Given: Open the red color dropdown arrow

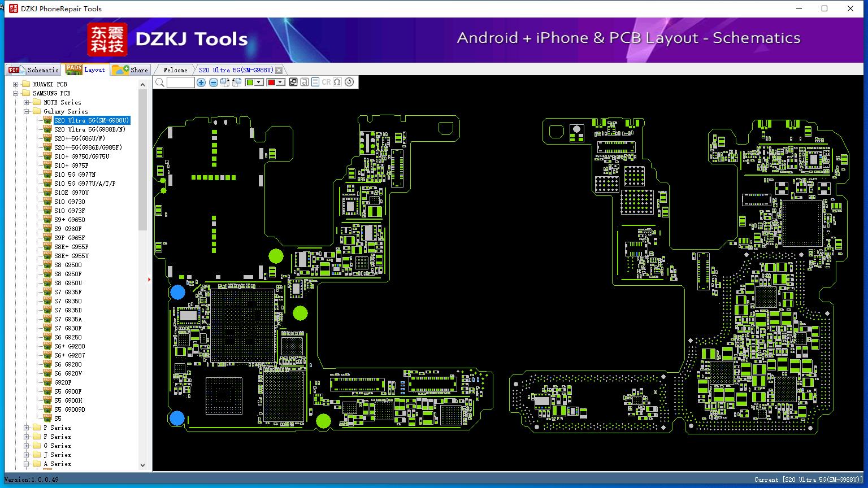Looking at the screenshot, I should [x=280, y=82].
